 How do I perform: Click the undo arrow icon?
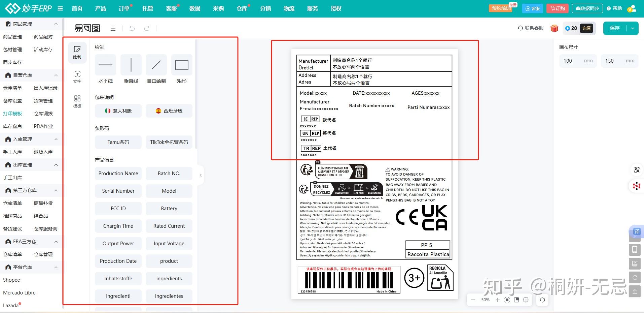pos(132,28)
